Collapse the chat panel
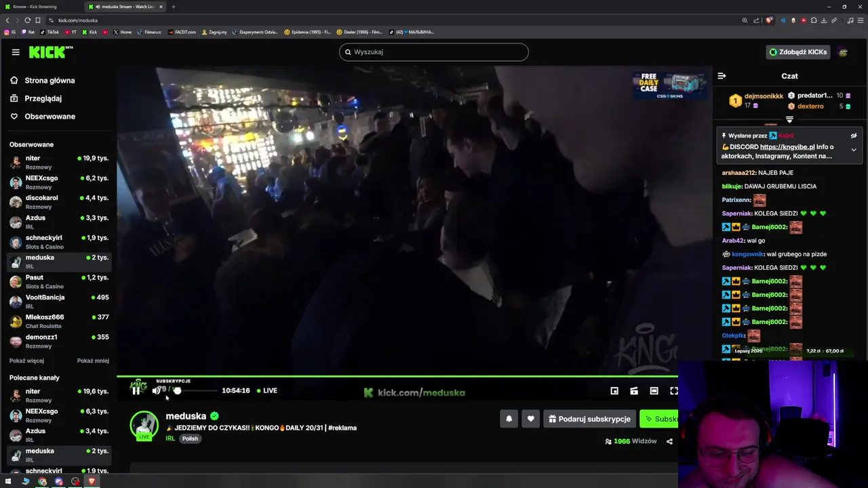 (x=722, y=76)
